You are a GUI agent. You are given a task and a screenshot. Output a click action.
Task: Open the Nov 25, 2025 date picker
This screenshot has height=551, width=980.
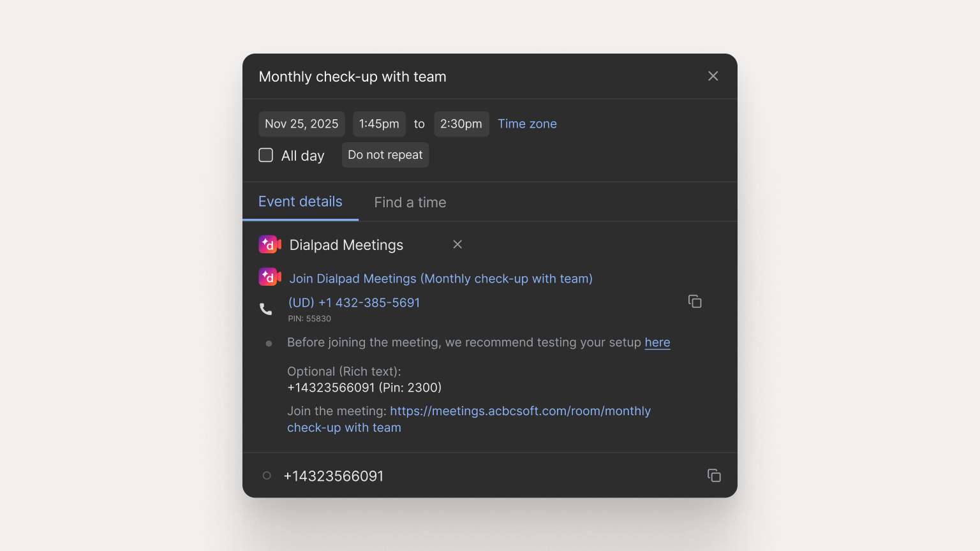pos(301,124)
